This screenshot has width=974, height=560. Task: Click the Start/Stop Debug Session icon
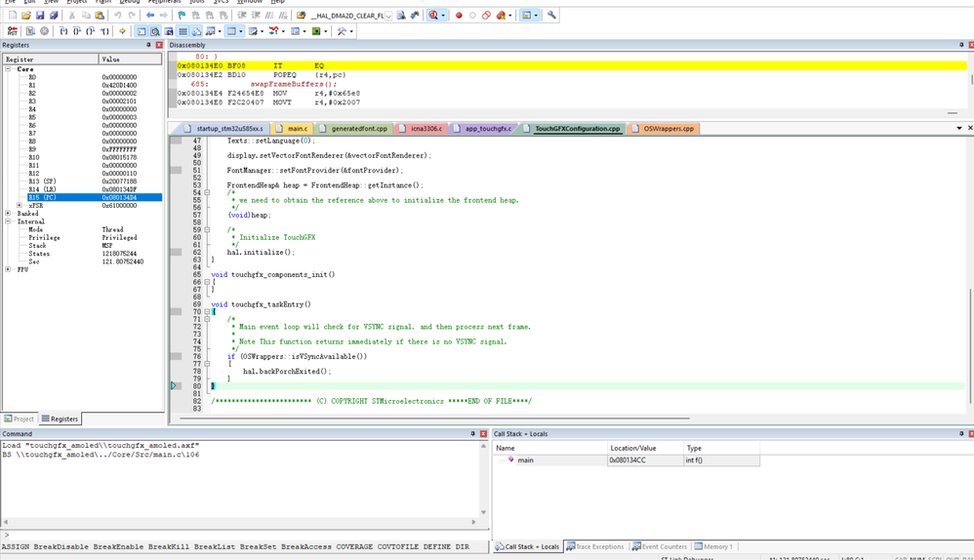pos(433,16)
